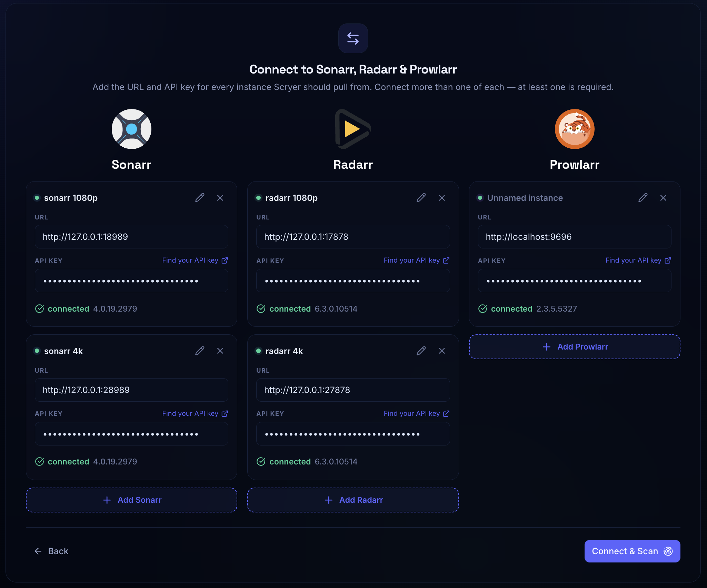Click the pencil icon for radarr 4k
The image size is (707, 588).
click(421, 351)
